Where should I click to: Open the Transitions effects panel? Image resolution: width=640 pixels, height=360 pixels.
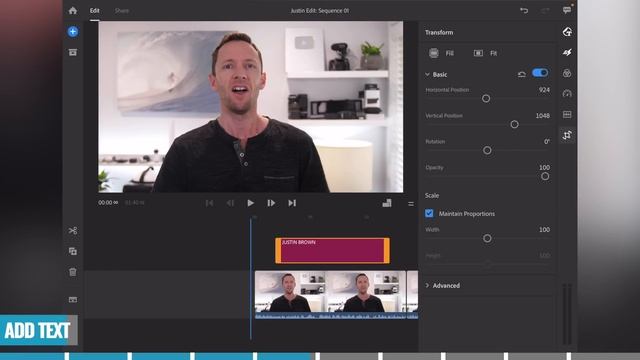567,52
